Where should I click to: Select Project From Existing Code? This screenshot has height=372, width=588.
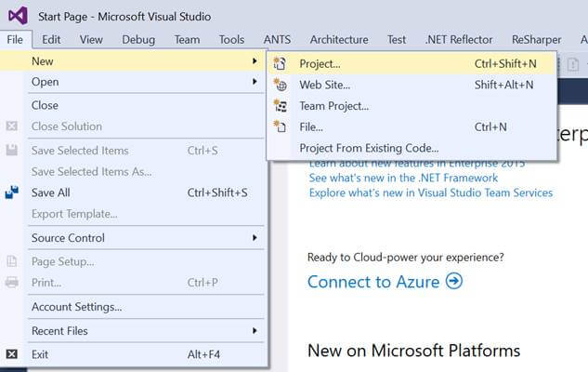(369, 148)
